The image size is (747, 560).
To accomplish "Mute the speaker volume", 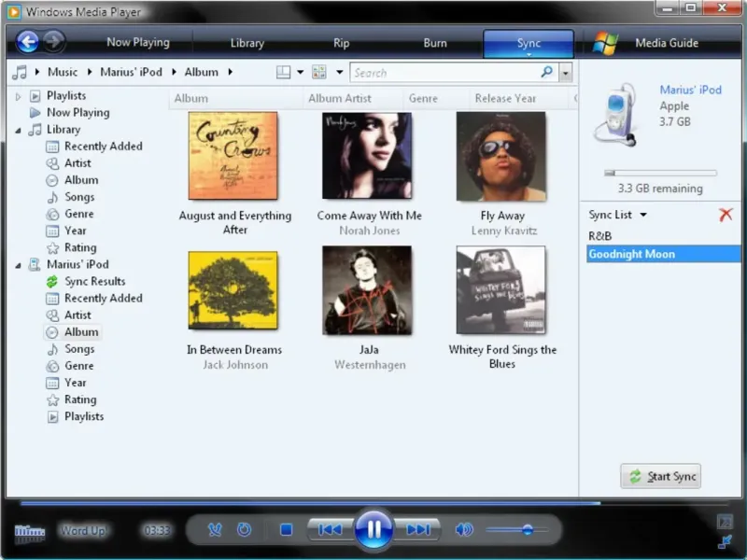I will tap(463, 529).
